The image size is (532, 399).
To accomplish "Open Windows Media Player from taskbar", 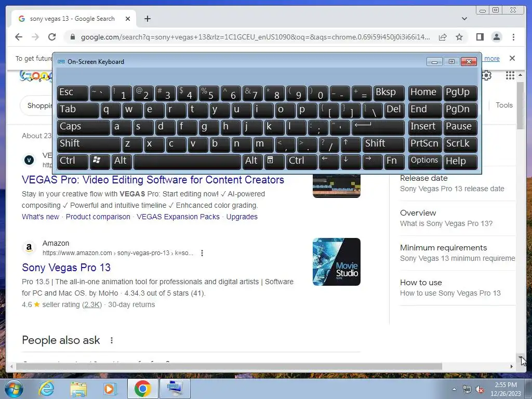I will tap(110, 389).
